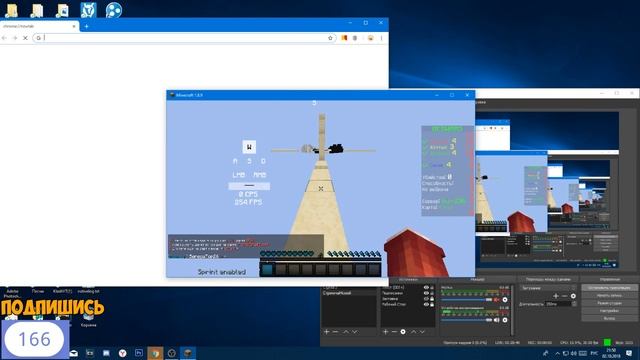640x360 pixels.
Task: Open Settings from OBS controls
Action: click(x=609, y=311)
